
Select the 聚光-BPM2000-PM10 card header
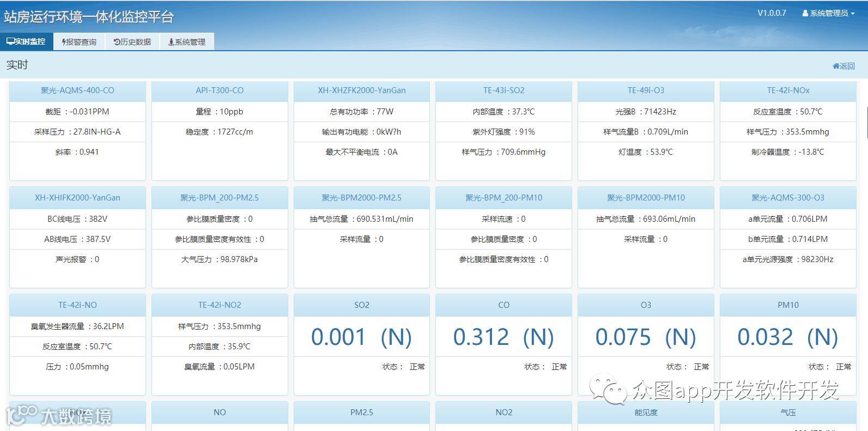[x=646, y=198]
